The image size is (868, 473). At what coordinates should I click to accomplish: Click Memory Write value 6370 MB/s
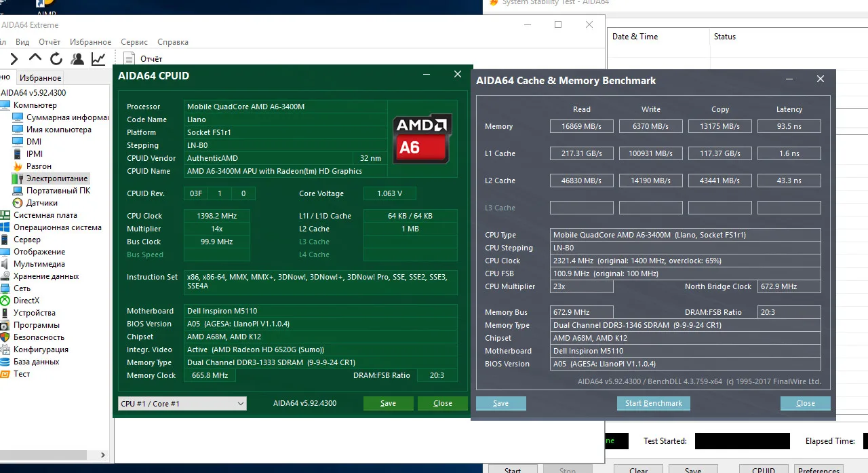coord(650,126)
